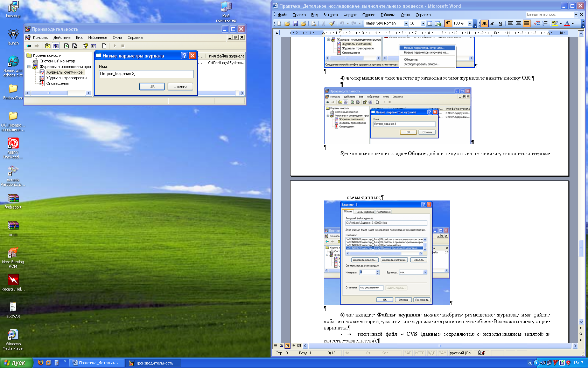Open Таблица menu in Word
The width and height of the screenshot is (588, 368).
tap(388, 15)
